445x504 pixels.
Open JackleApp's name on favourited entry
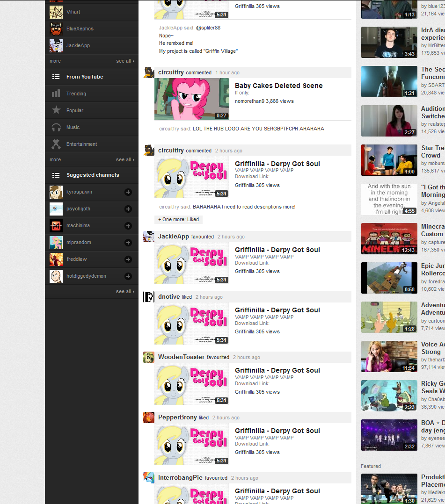pyautogui.click(x=174, y=236)
